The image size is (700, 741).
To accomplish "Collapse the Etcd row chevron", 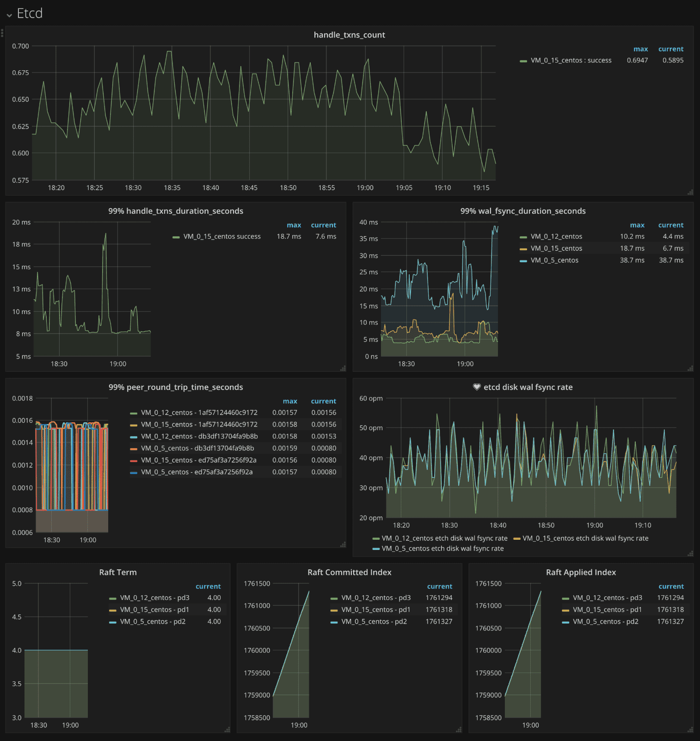I will point(9,15).
